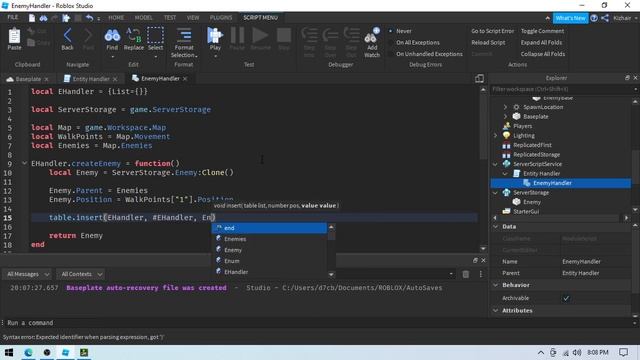Show hidden system tray icons

tap(541, 352)
